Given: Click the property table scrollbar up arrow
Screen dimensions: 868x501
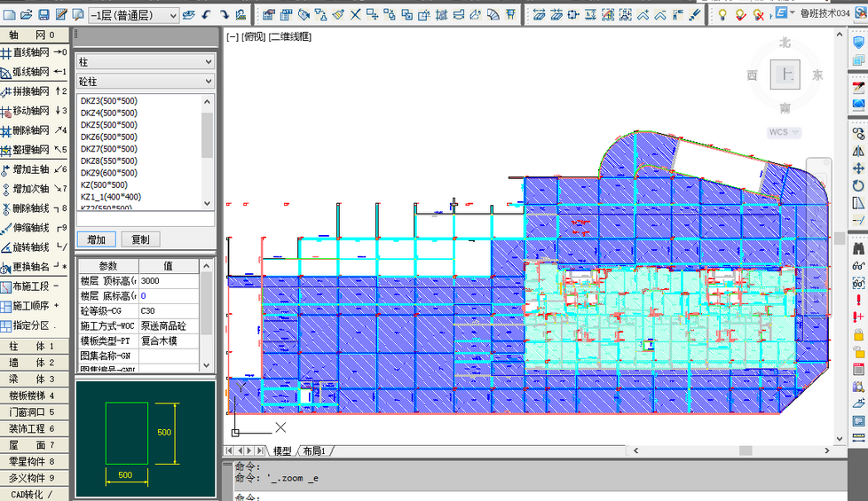Looking at the screenshot, I should pyautogui.click(x=207, y=266).
